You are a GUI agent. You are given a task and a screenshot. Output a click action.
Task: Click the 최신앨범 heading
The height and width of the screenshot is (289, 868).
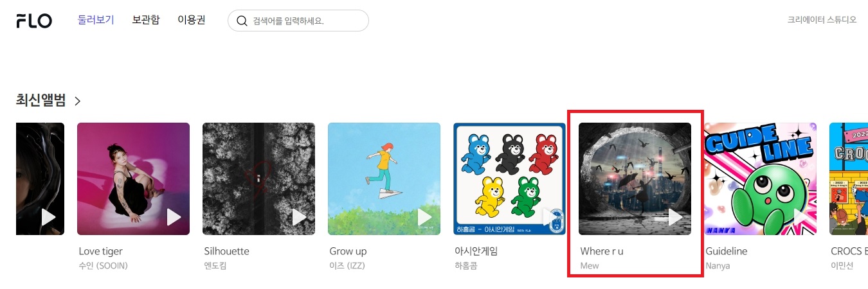click(x=41, y=100)
